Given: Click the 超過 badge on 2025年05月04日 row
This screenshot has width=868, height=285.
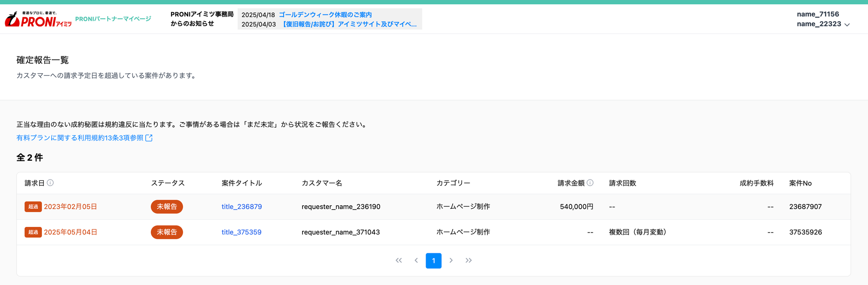Looking at the screenshot, I should pos(33,232).
